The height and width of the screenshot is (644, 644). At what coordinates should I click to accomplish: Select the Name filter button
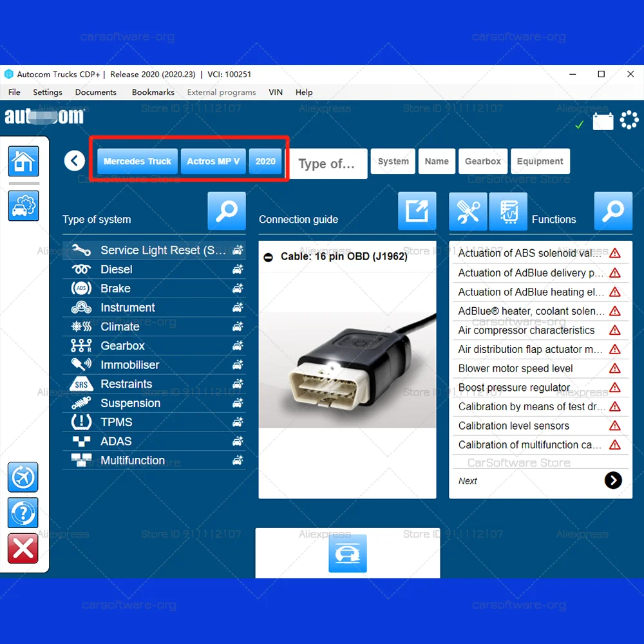(x=437, y=162)
